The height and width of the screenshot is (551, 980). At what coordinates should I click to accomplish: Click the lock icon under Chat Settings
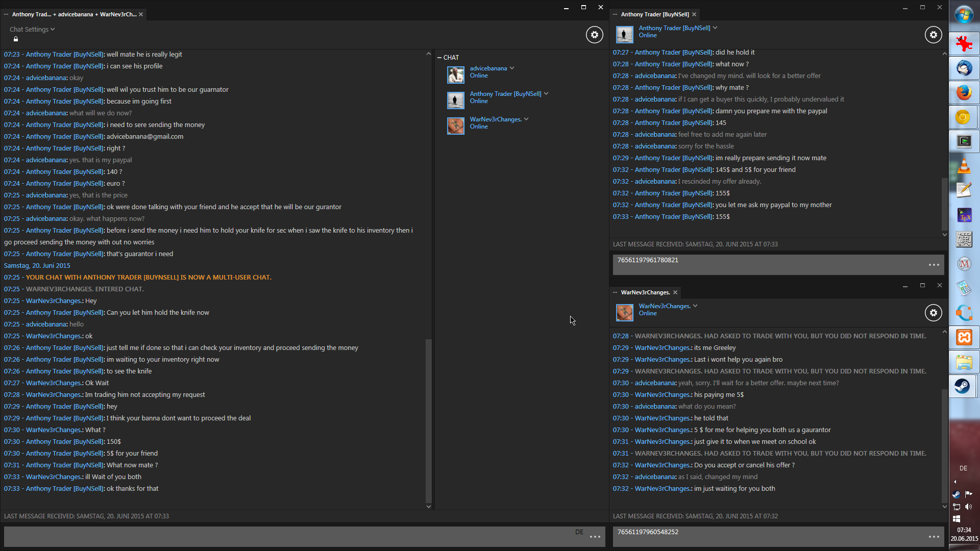pyautogui.click(x=16, y=39)
